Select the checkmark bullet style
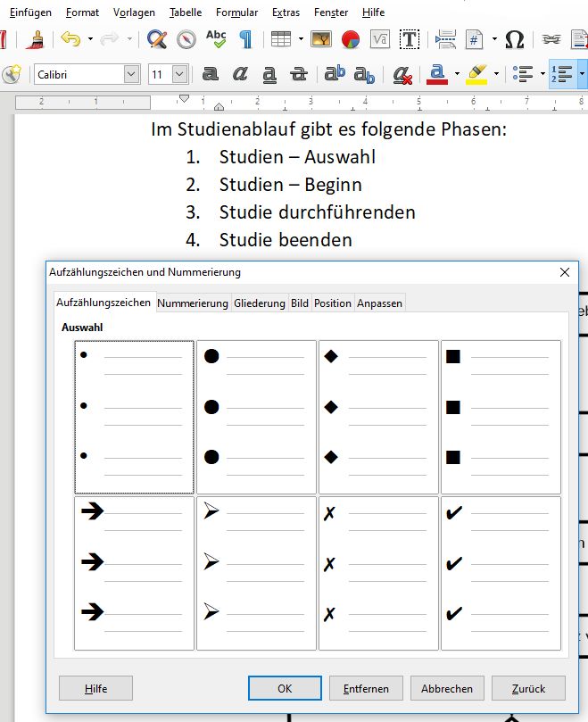This screenshot has width=588, height=722. point(501,573)
